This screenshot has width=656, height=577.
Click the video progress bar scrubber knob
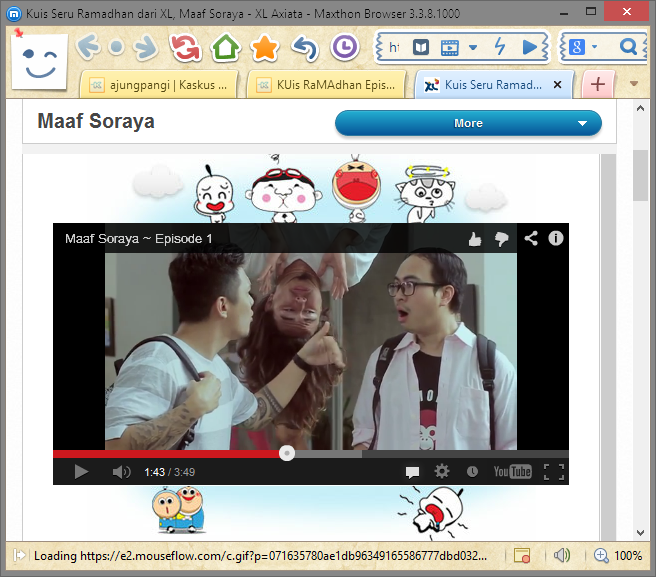[287, 453]
